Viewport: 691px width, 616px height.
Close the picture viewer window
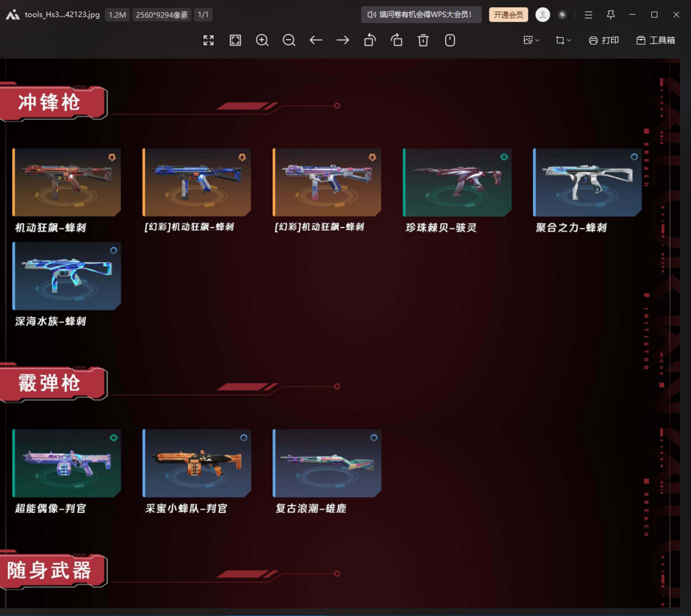point(676,15)
